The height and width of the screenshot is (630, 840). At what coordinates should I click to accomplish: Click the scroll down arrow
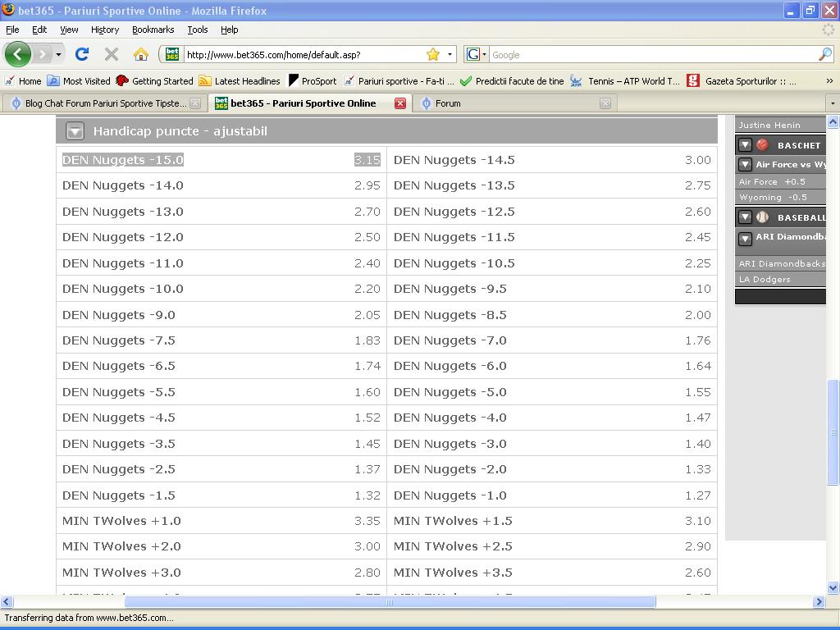(833, 587)
